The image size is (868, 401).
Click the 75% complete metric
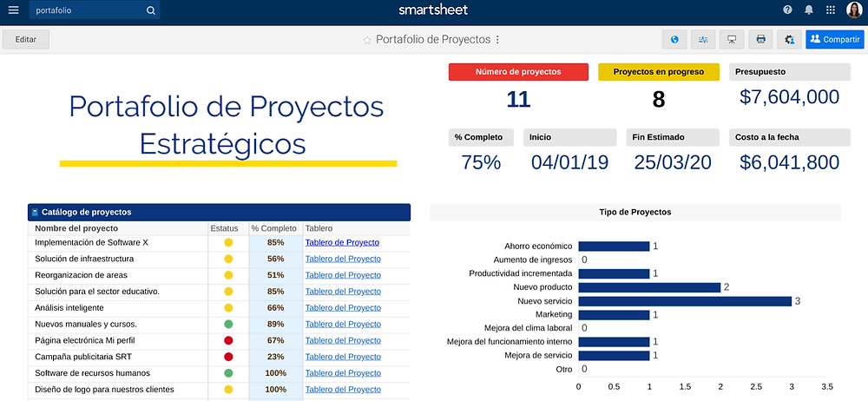pos(481,163)
